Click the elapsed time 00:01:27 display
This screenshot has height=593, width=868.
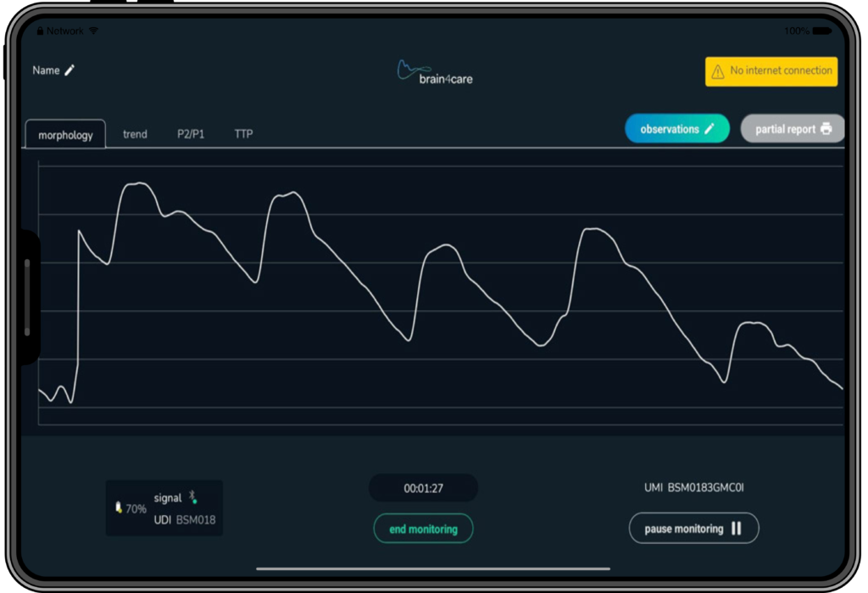click(423, 488)
